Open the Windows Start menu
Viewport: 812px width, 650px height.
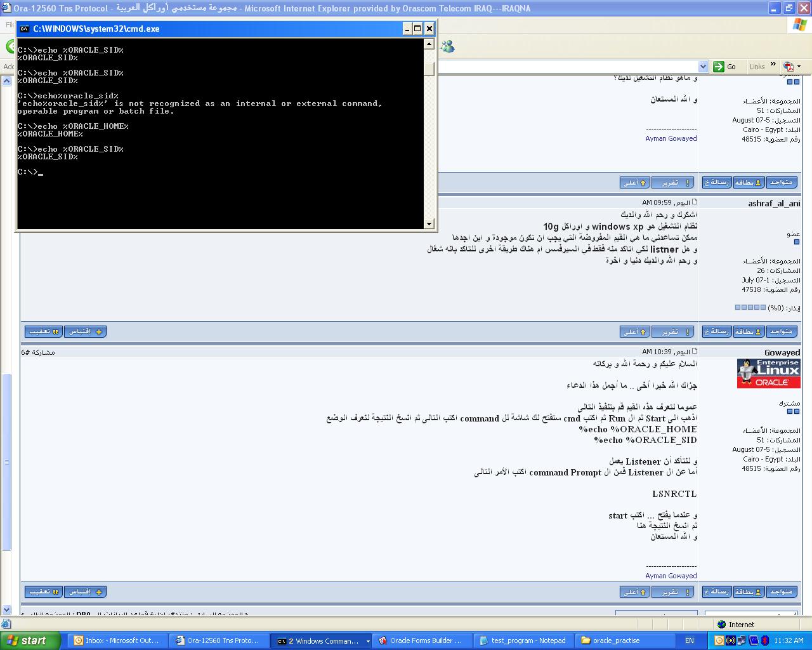(x=30, y=640)
